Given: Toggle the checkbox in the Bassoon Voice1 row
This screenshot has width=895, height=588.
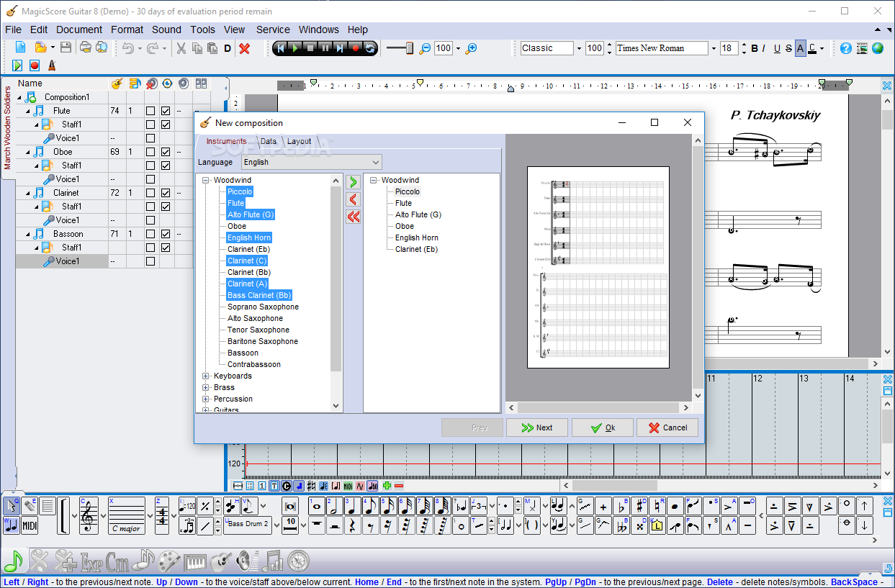Looking at the screenshot, I should pyautogui.click(x=150, y=261).
